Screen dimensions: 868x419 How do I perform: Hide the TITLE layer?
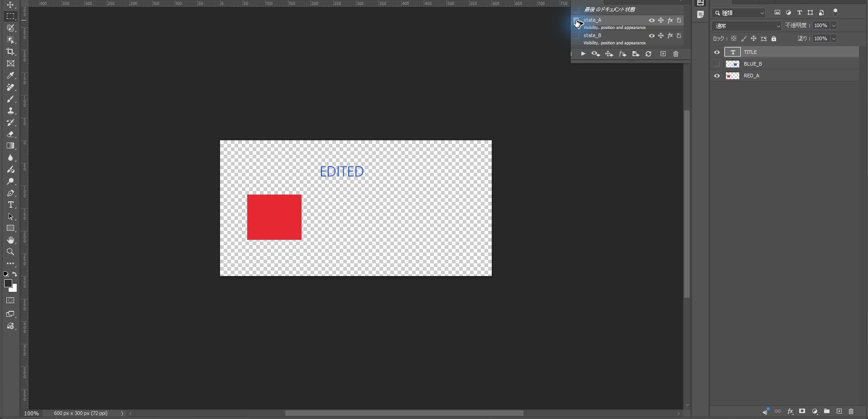[x=717, y=52]
